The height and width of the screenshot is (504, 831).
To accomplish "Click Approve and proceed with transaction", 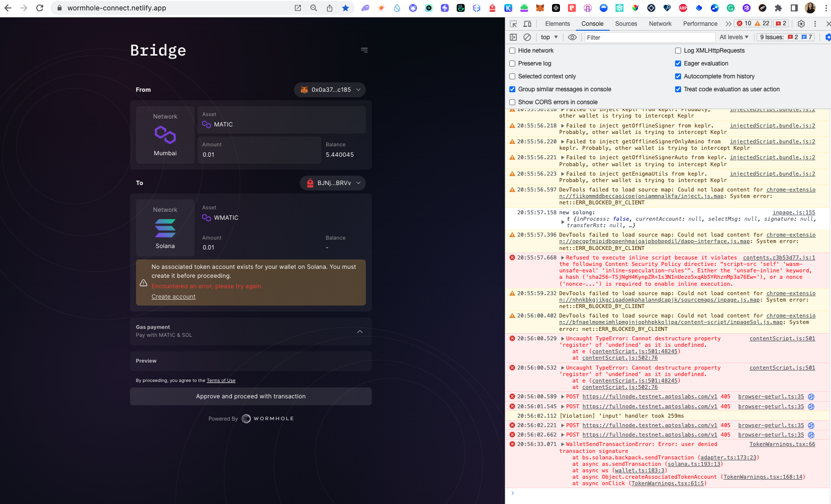I will coord(251,396).
